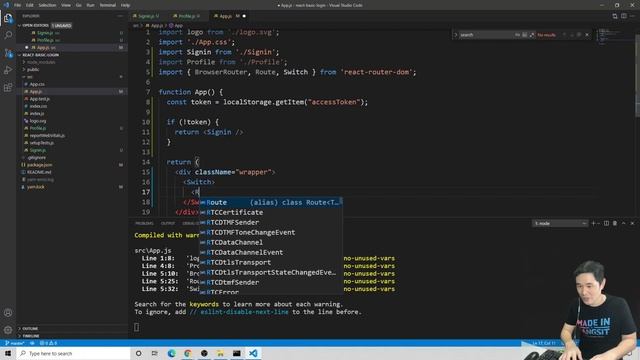Screen dimensions: 640x360
Task: Select the Route autocomplete suggestion
Action: (271, 202)
